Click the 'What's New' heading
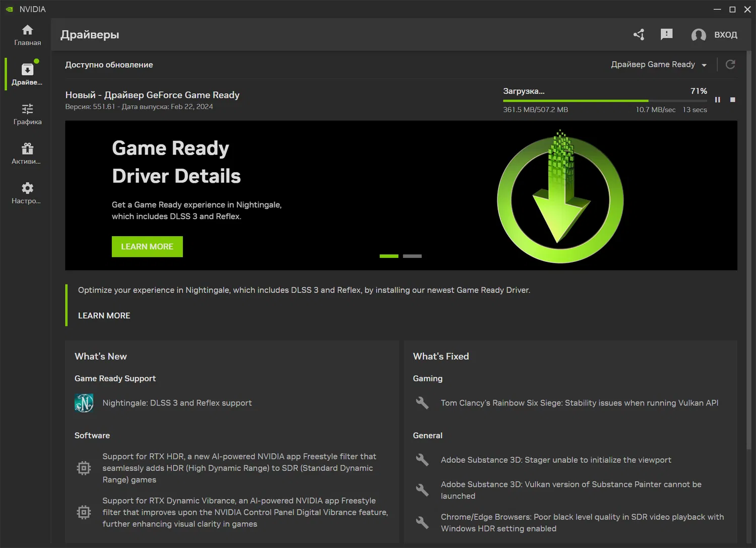The height and width of the screenshot is (548, 756). (101, 357)
